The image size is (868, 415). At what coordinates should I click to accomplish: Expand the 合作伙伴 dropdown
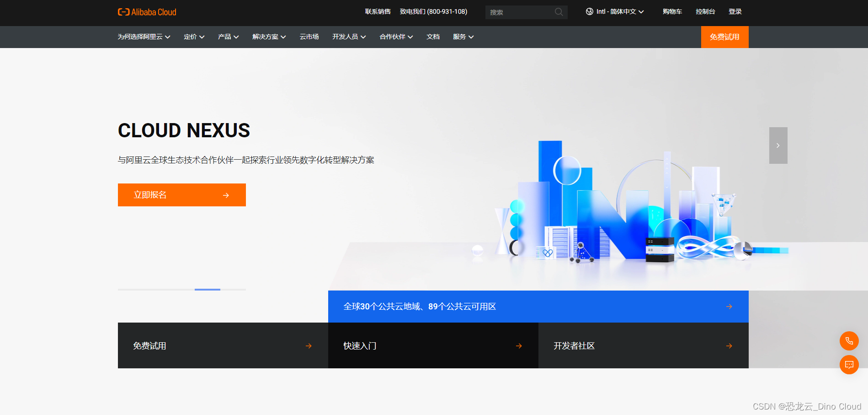coord(396,37)
